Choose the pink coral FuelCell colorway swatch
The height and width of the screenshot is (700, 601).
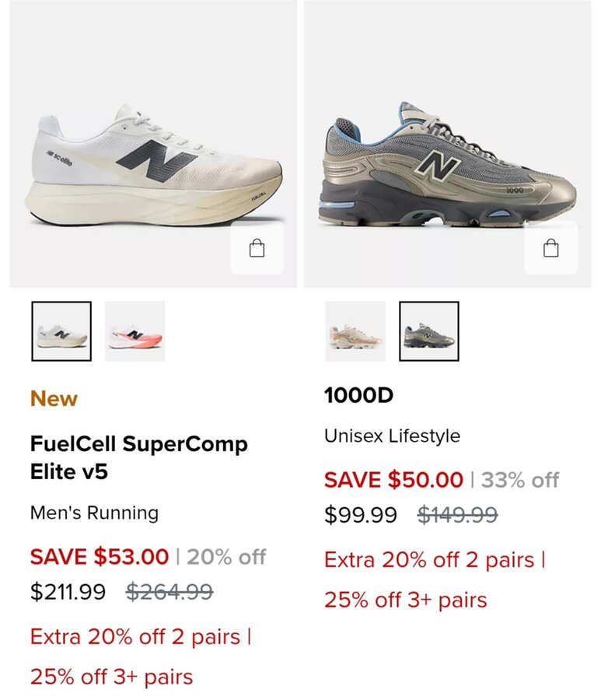[x=135, y=331]
